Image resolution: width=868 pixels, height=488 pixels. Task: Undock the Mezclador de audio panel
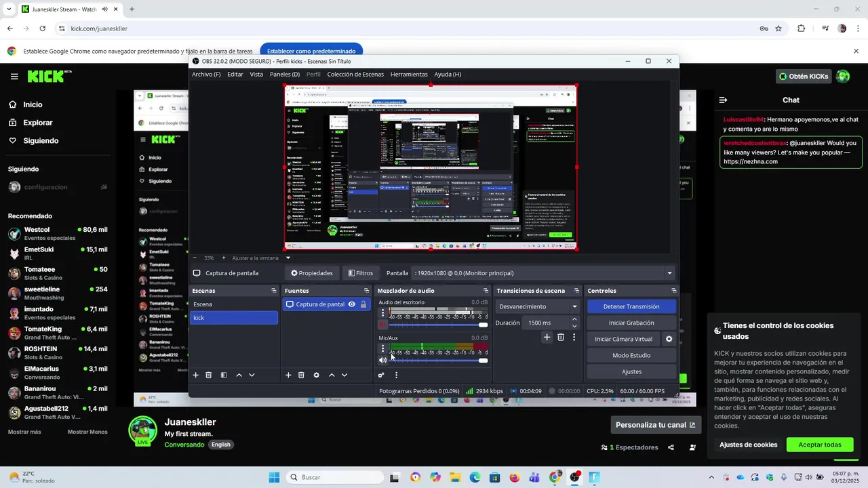pyautogui.click(x=485, y=291)
